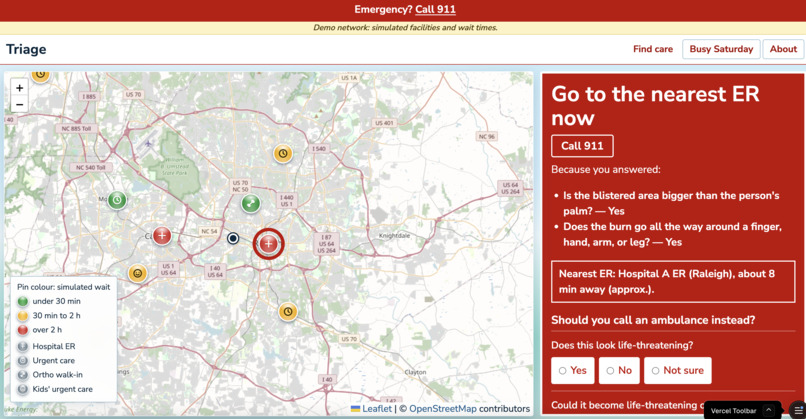Click the Vercel Toolbar label

(x=734, y=411)
